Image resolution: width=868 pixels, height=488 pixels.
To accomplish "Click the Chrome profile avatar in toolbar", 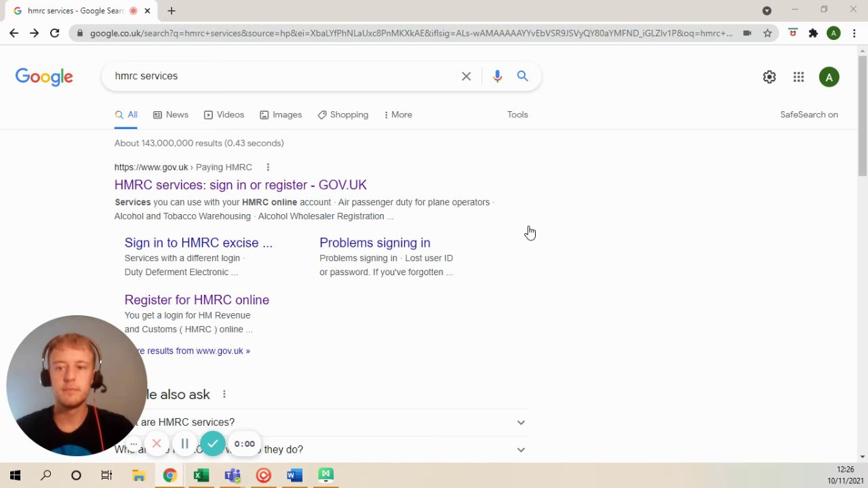I will [x=833, y=33].
